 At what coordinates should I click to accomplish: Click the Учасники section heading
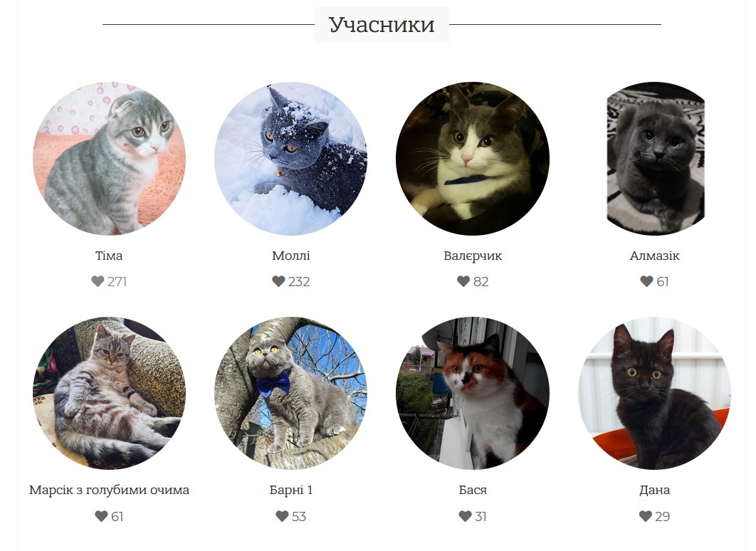(382, 25)
